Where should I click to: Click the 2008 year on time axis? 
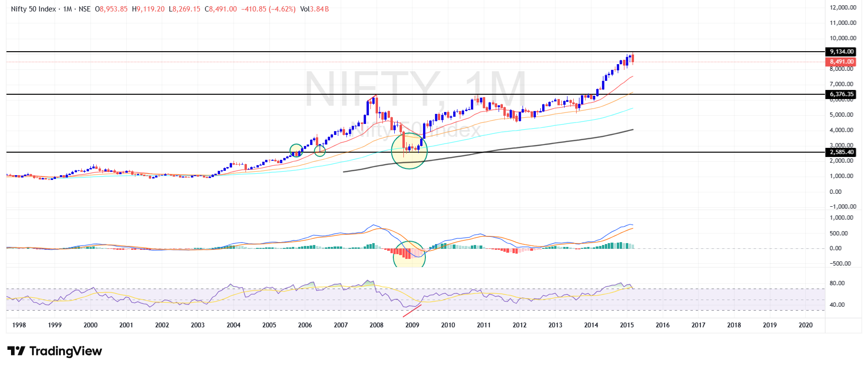(x=377, y=325)
